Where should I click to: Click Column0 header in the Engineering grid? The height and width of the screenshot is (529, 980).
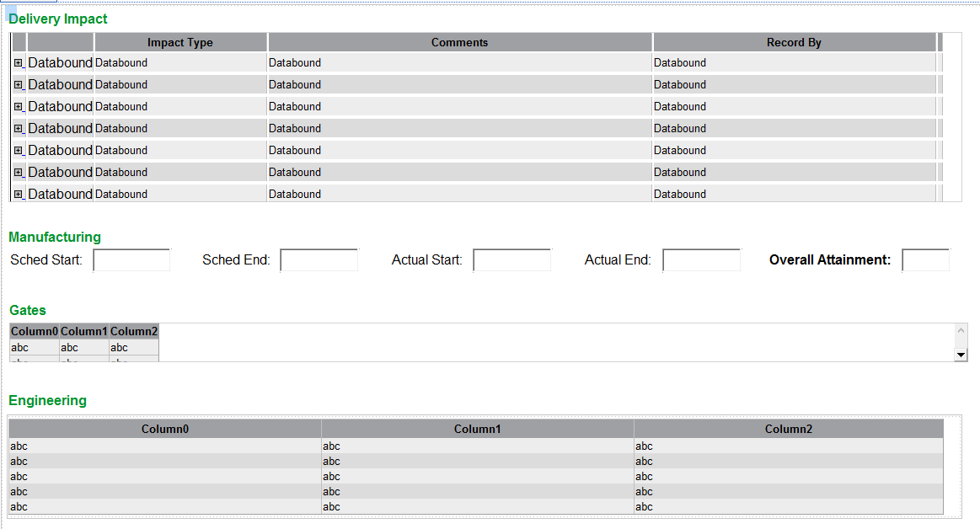point(165,430)
